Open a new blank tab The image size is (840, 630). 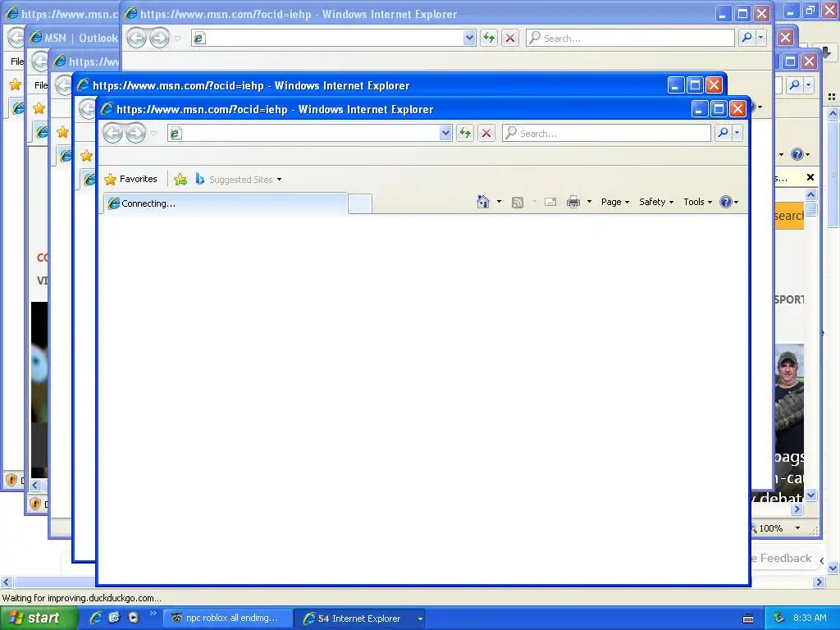tap(360, 204)
